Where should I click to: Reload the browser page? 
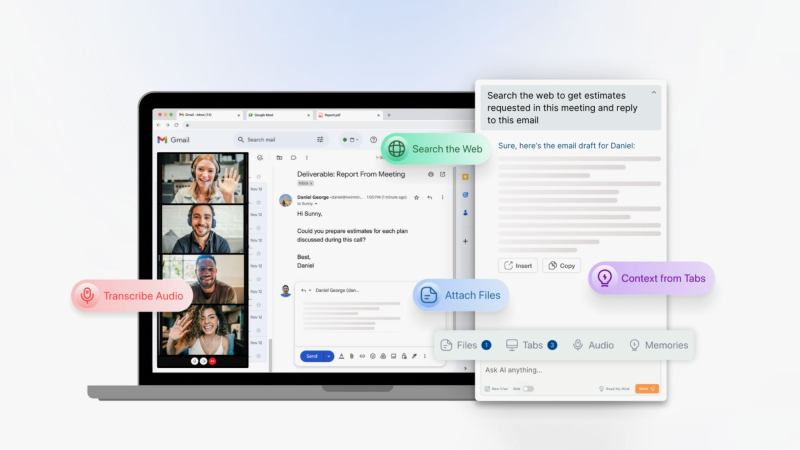[177, 125]
